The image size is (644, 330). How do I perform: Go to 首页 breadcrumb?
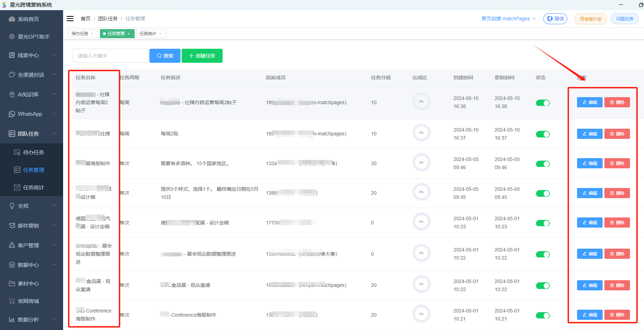point(86,19)
